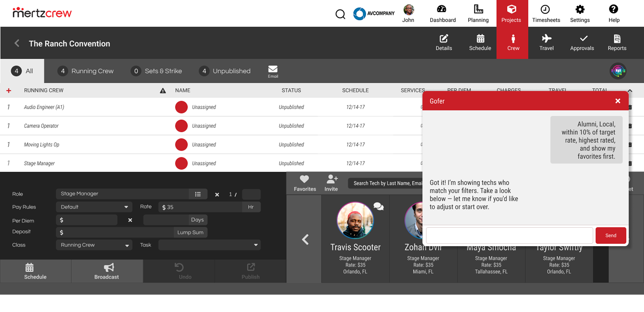Open the Dashboard
The image size is (644, 312).
[x=443, y=13]
